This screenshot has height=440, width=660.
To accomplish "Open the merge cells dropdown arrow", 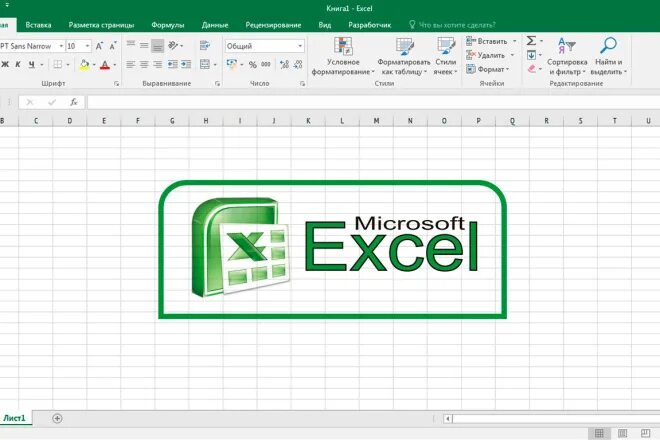I will [215, 64].
